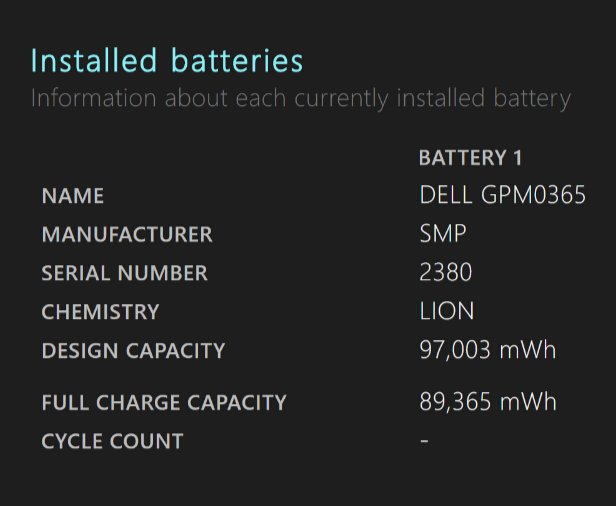Select the SMP manufacturer value
This screenshot has height=506, width=616.
pyautogui.click(x=443, y=235)
